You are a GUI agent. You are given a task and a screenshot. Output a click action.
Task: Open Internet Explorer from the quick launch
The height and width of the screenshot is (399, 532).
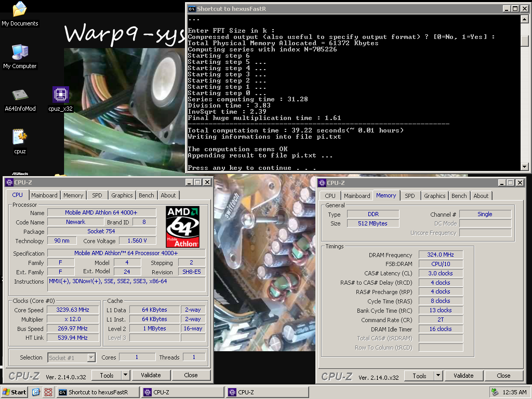point(36,392)
